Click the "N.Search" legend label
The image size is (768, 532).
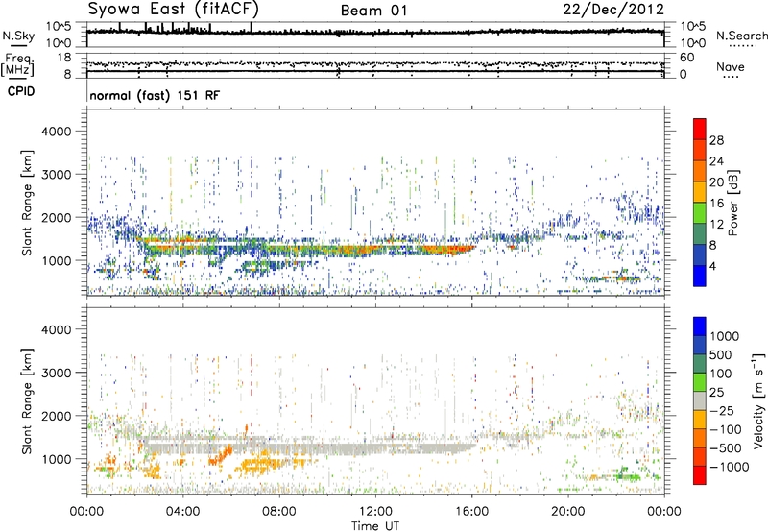[742, 36]
